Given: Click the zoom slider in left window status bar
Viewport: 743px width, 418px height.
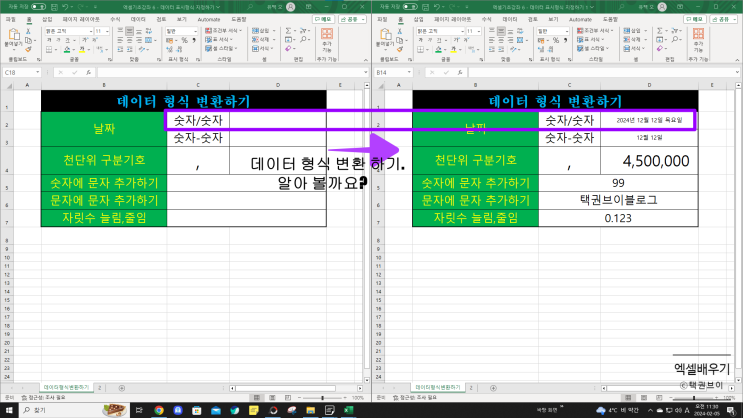Looking at the screenshot, I should point(323,398).
